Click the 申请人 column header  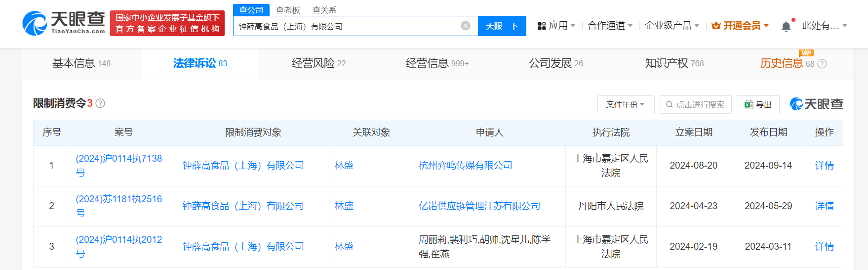(489, 133)
